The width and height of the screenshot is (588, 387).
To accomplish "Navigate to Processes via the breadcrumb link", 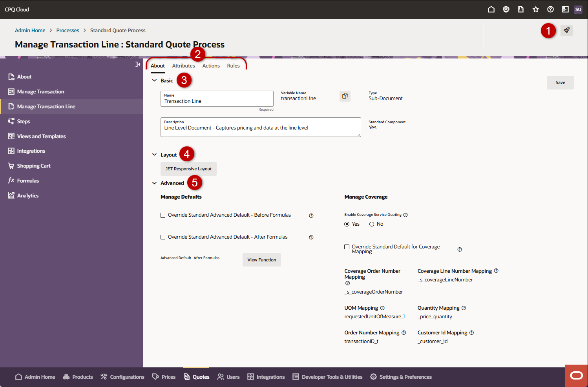I will pyautogui.click(x=68, y=30).
